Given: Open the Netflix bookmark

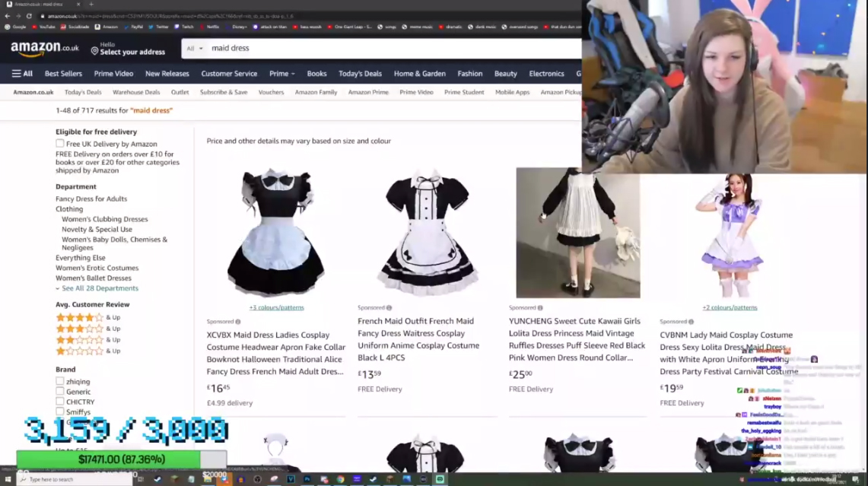Looking at the screenshot, I should [x=210, y=27].
